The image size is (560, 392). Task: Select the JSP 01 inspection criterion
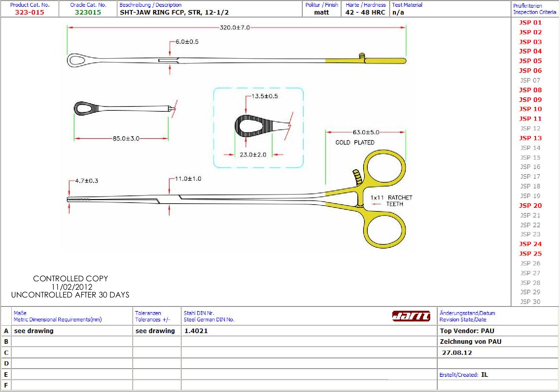click(530, 23)
